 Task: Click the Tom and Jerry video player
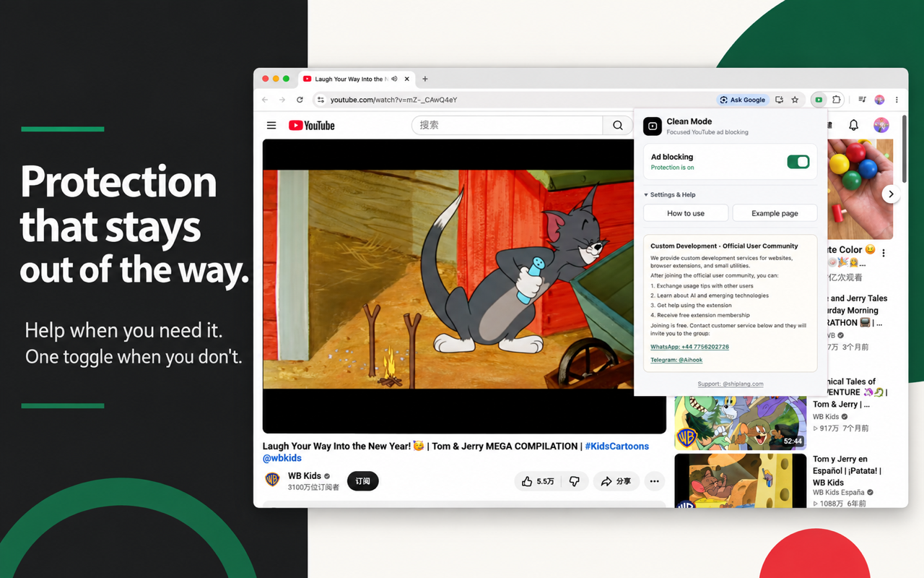[464, 286]
